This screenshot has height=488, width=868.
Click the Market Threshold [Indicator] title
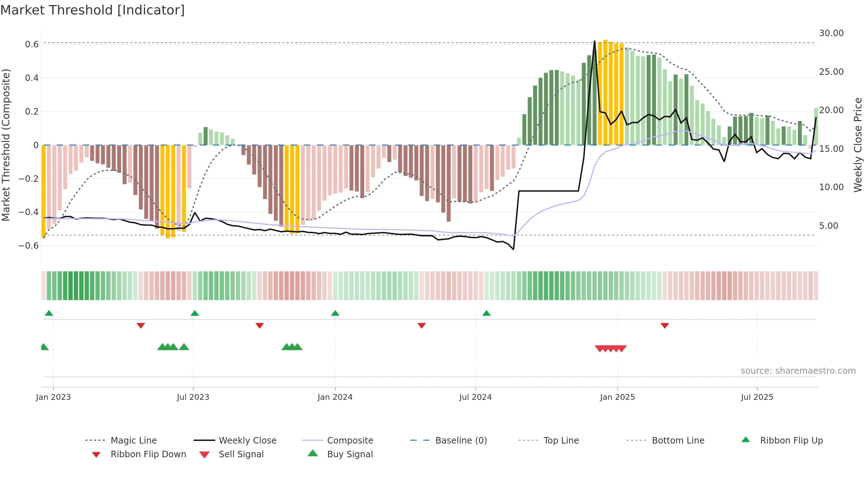point(93,10)
